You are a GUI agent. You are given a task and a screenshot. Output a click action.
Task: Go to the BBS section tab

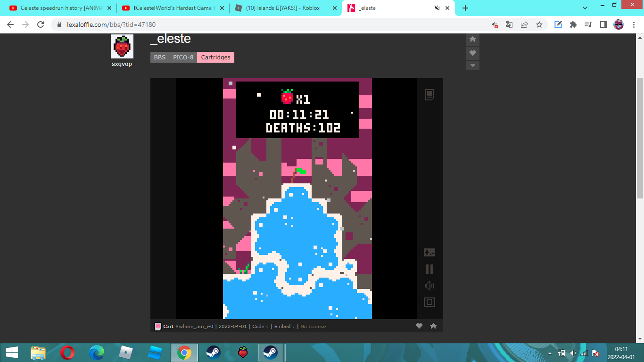point(160,57)
